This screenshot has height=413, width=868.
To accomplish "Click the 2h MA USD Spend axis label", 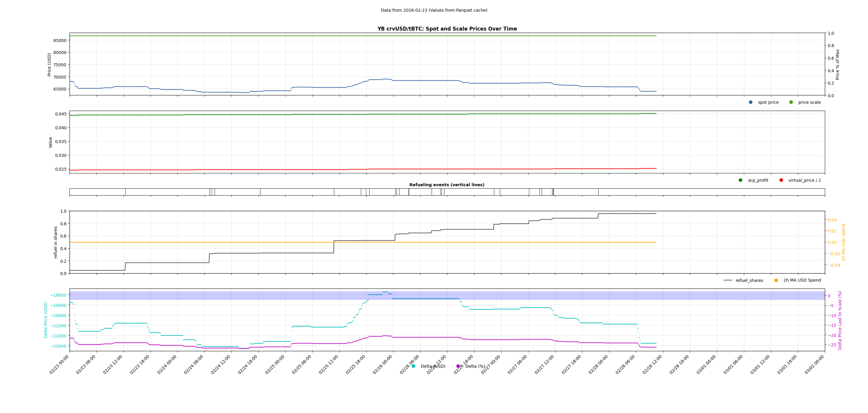I will click(843, 242).
